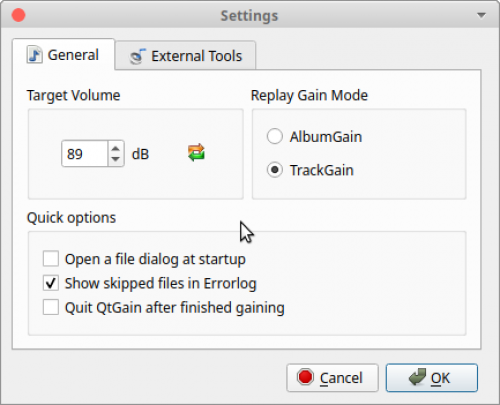This screenshot has height=405, width=500.
Task: Click the target volume field showing 89
Action: [85, 154]
